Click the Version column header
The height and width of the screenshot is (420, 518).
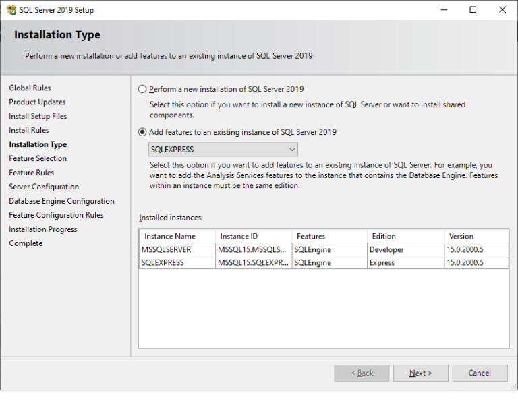[476, 237]
